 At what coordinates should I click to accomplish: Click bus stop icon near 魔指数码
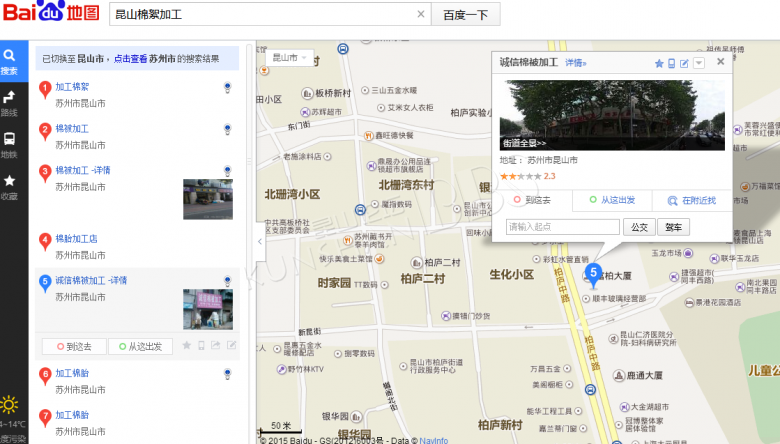click(x=361, y=210)
